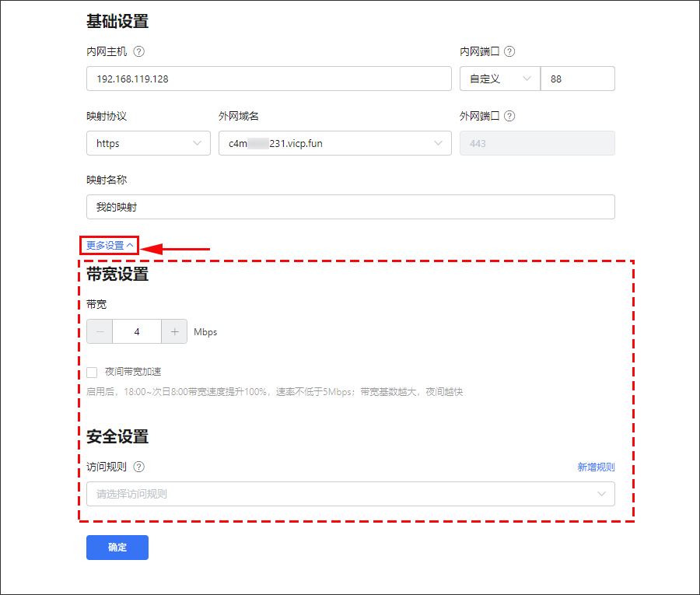
Task: Click help icon next to 访问规则
Action: coord(139,467)
